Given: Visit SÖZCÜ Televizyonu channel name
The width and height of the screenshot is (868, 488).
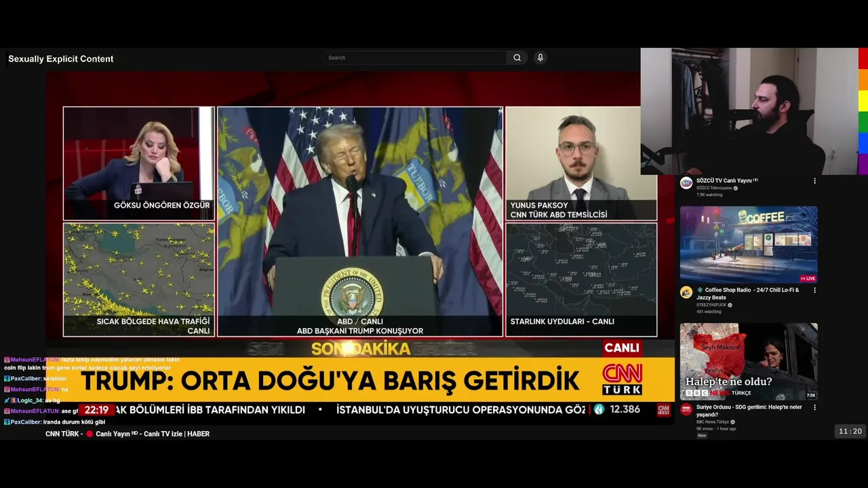Looking at the screenshot, I should tap(714, 188).
